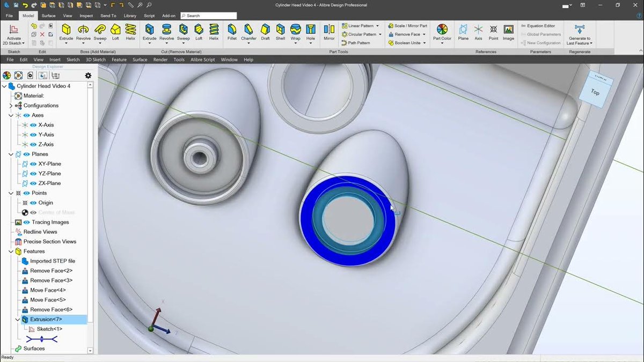Choose the Boss Sweep tool
The image size is (644, 362).
coord(100,32)
